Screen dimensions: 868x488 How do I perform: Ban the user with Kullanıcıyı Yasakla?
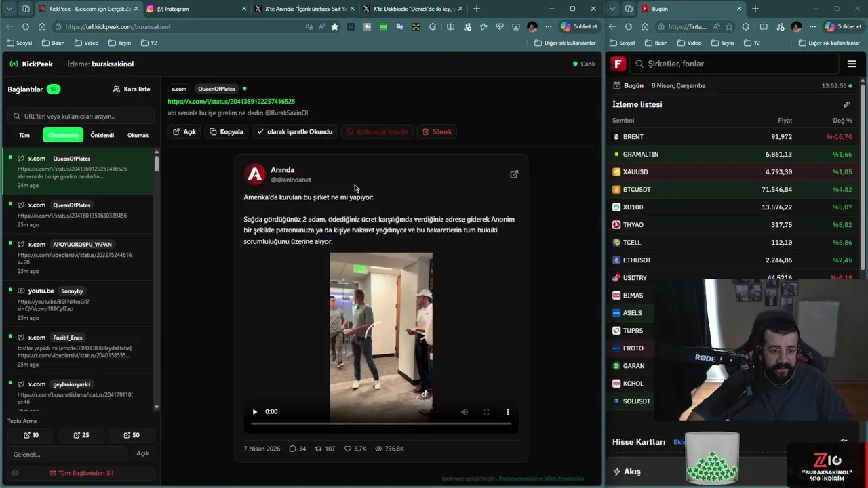(377, 131)
